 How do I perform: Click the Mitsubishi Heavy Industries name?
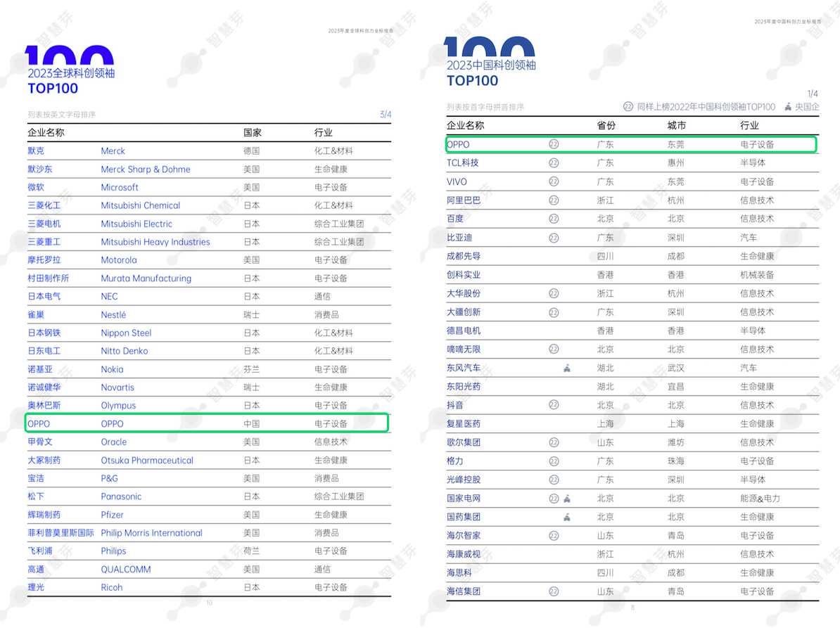click(x=155, y=242)
